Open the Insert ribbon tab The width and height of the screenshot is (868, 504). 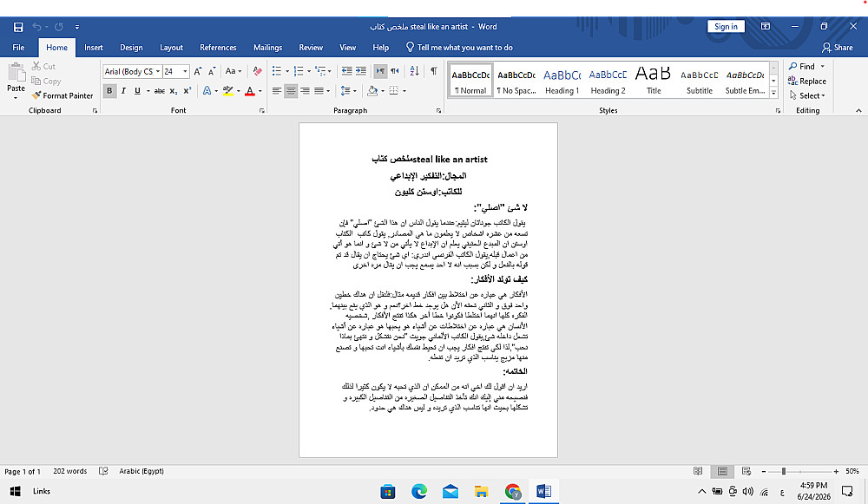coord(94,48)
